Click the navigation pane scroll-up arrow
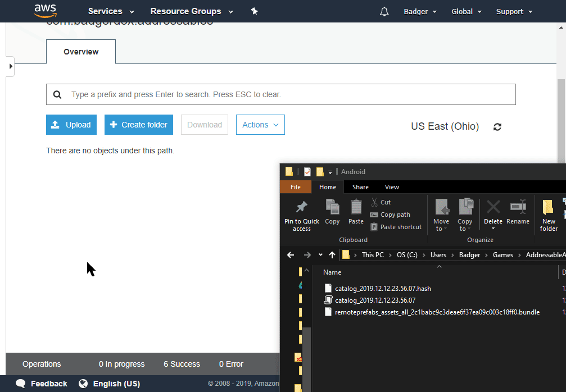Image resolution: width=566 pixels, height=392 pixels. (x=306, y=270)
